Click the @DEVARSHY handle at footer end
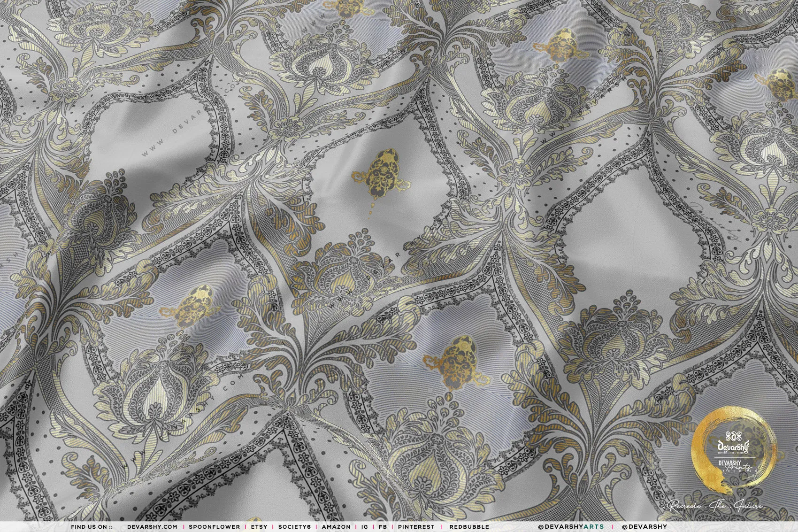 (x=645, y=527)
